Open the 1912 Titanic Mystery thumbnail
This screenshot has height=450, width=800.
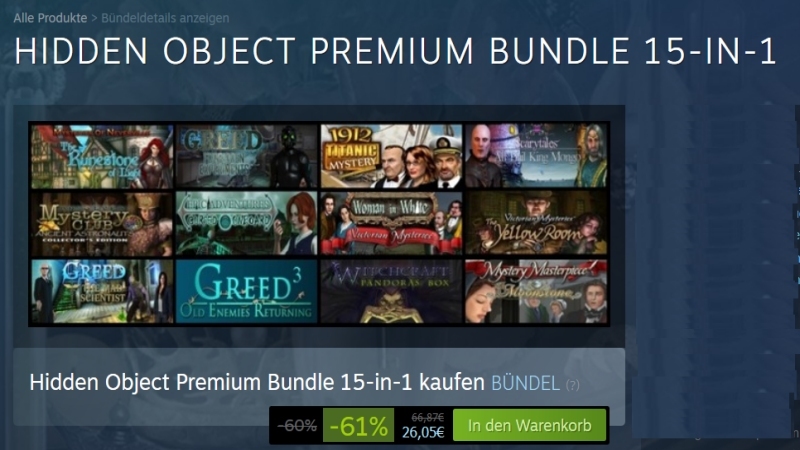[391, 157]
